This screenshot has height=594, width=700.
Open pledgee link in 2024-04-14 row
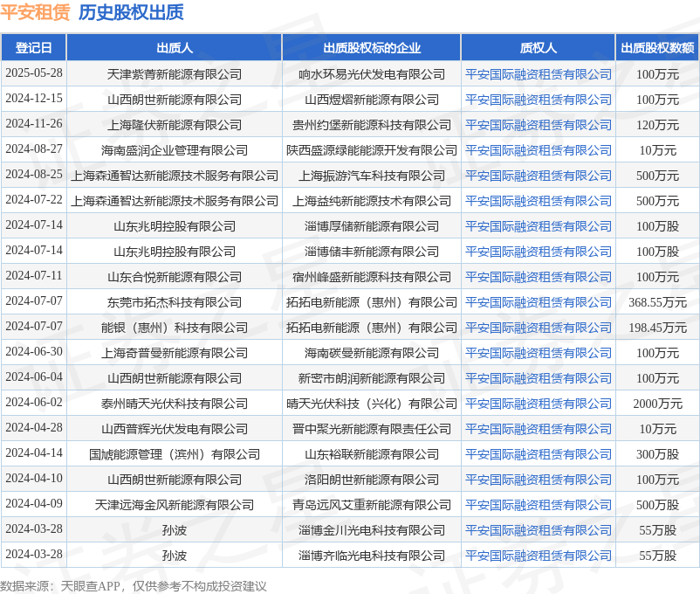[539, 454]
